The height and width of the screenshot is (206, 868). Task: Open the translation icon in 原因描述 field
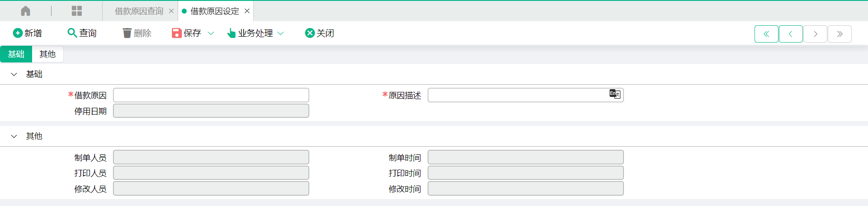tap(615, 94)
